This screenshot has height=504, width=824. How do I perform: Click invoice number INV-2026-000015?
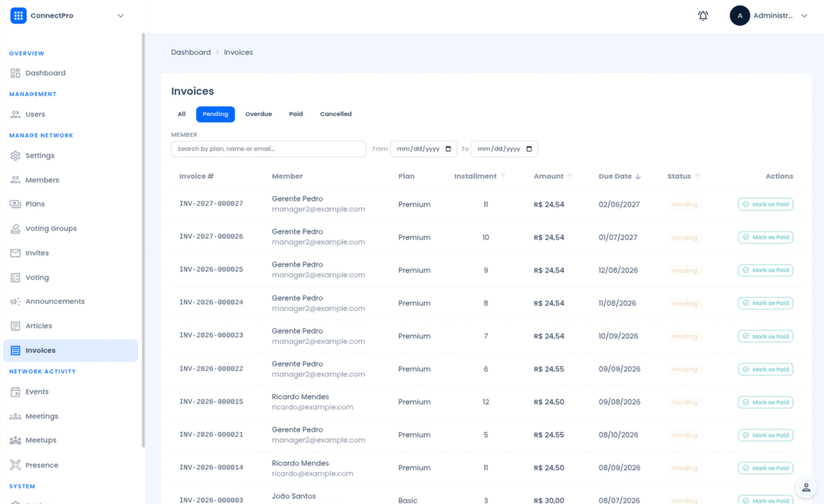211,401
